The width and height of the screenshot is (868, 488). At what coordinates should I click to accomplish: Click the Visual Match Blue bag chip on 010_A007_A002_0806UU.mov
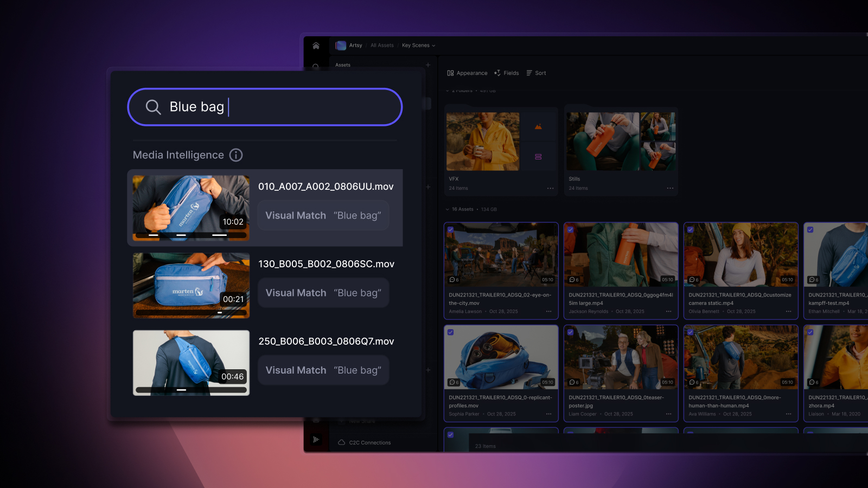click(x=323, y=215)
